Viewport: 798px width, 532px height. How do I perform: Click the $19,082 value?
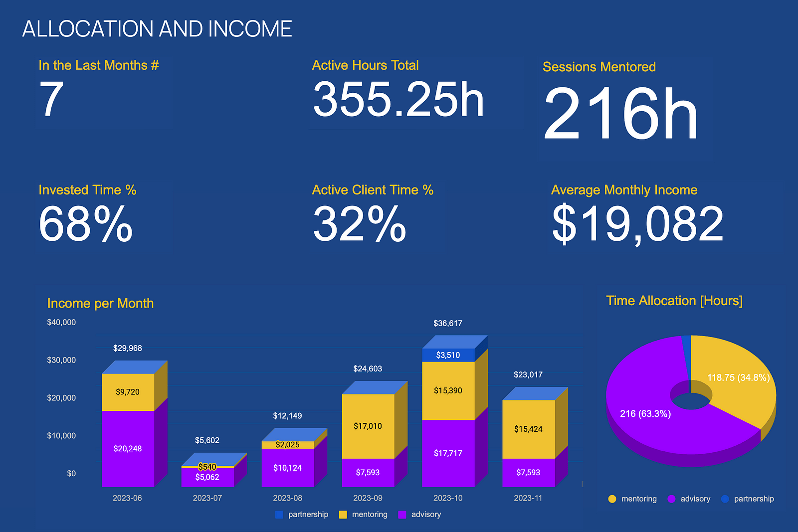(x=638, y=224)
